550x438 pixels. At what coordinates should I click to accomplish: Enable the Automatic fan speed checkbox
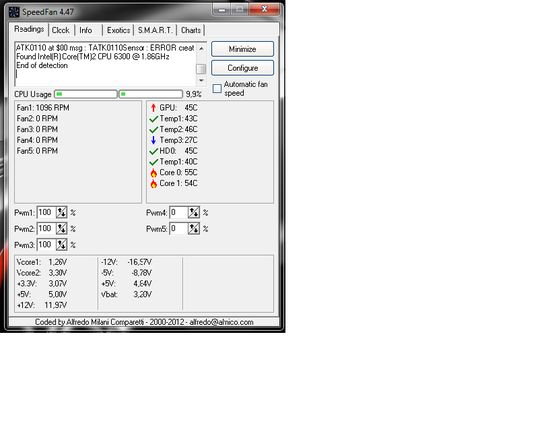point(217,88)
